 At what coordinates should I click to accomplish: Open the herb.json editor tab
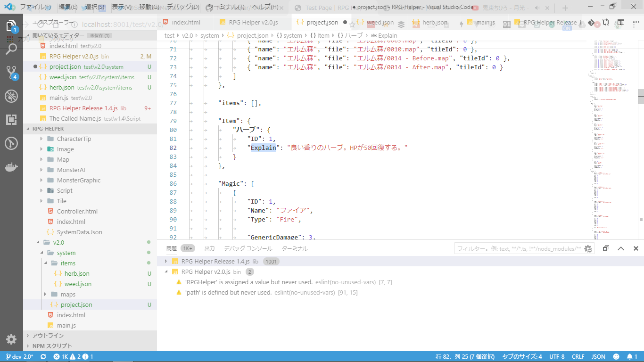coord(434,22)
